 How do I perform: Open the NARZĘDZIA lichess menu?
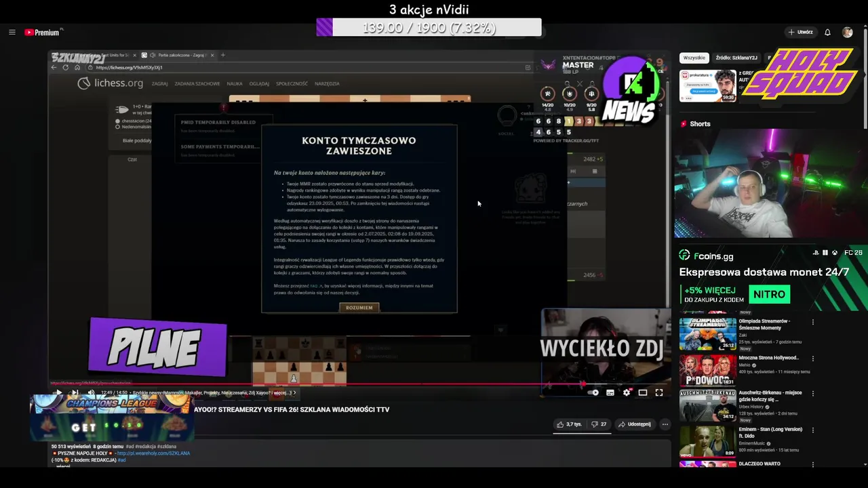(x=327, y=84)
